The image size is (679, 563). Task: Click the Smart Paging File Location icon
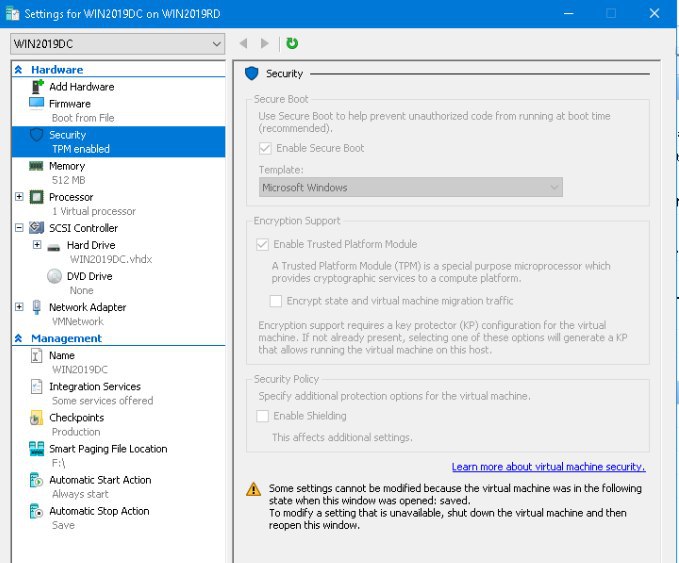pyautogui.click(x=36, y=449)
